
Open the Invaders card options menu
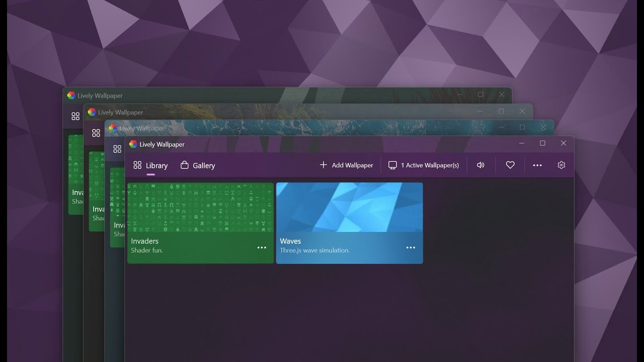(262, 247)
